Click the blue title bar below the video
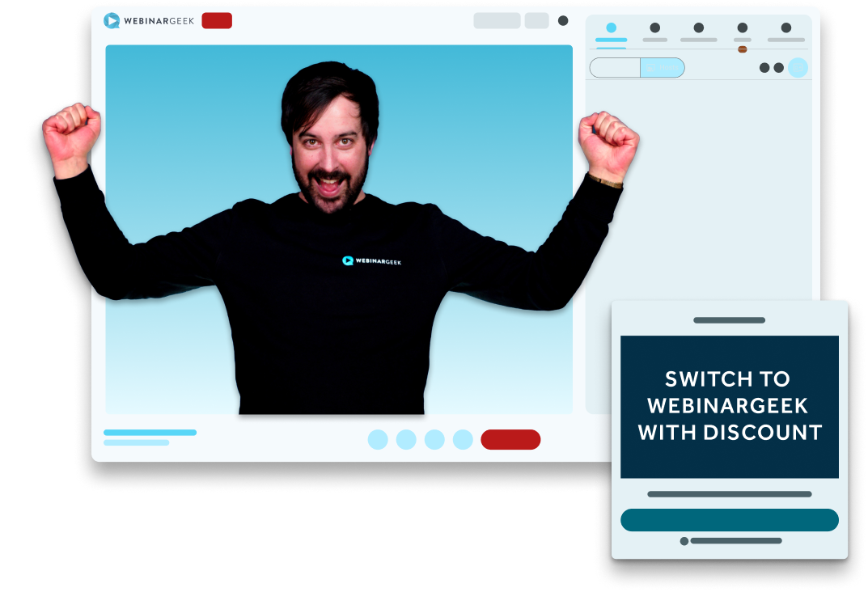Image resolution: width=868 pixels, height=592 pixels. [150, 433]
